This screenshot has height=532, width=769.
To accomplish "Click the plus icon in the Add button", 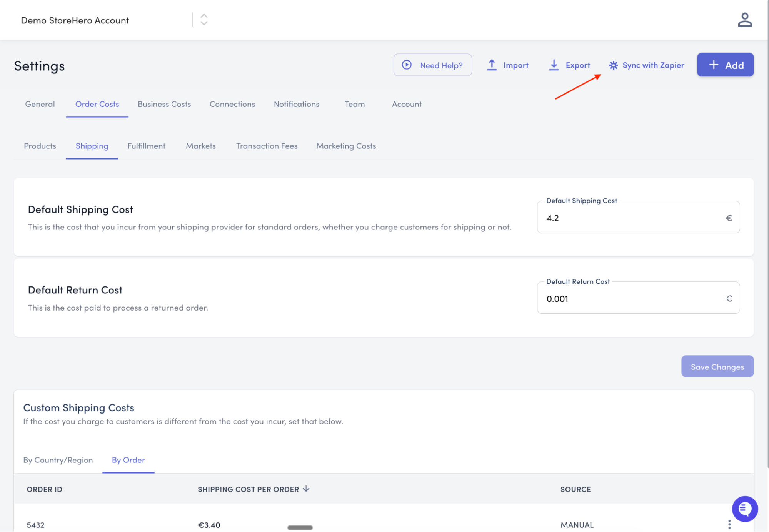I will point(714,65).
